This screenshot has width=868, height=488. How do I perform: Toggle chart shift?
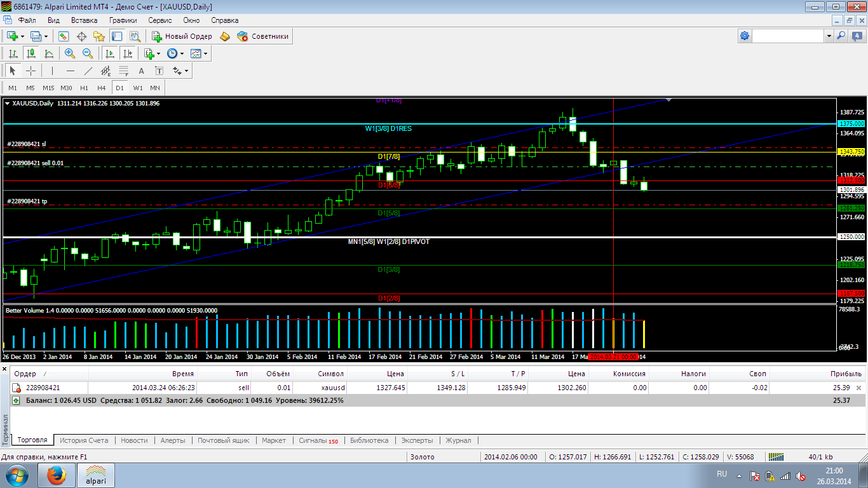[x=128, y=53]
